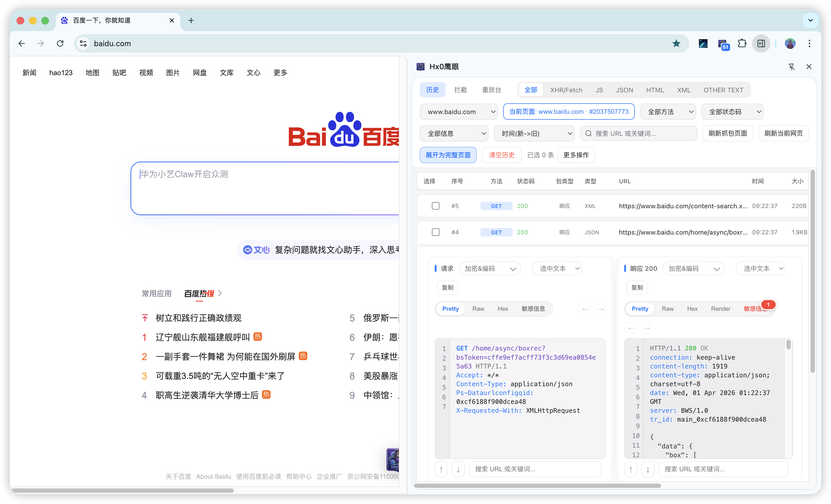Viewport: 831px width, 504px height.
Task: Click 刷新当前网页 button
Action: pos(783,133)
